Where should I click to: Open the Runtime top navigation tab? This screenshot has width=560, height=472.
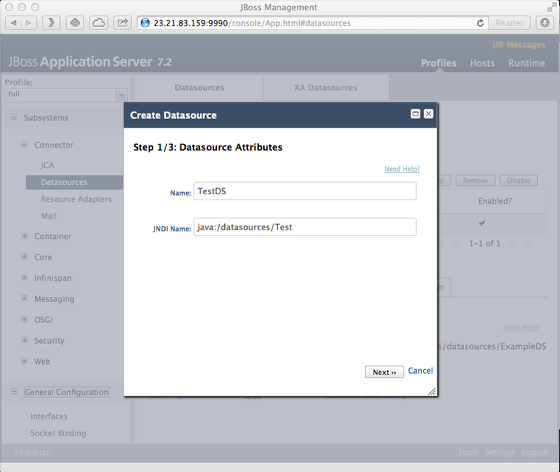coord(526,63)
